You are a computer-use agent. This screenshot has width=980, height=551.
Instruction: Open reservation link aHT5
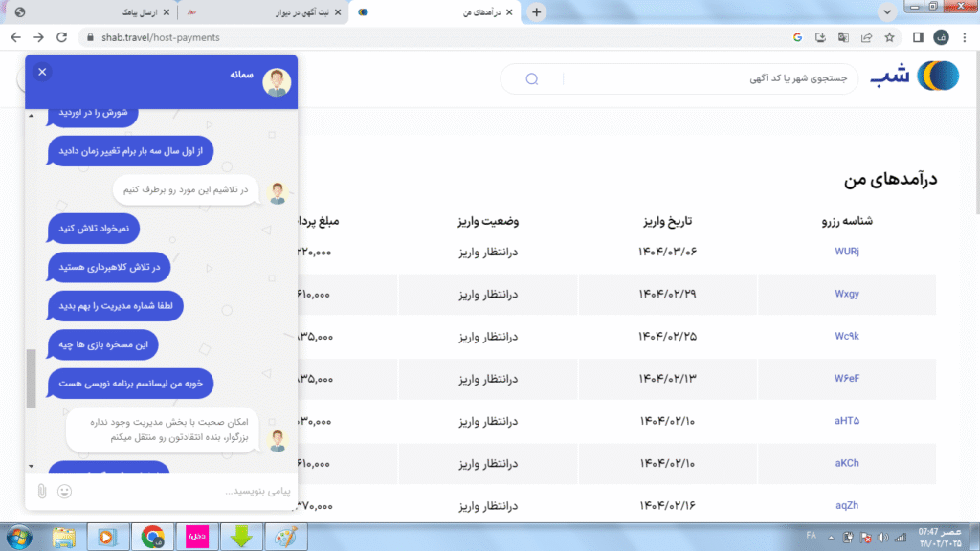pos(847,421)
